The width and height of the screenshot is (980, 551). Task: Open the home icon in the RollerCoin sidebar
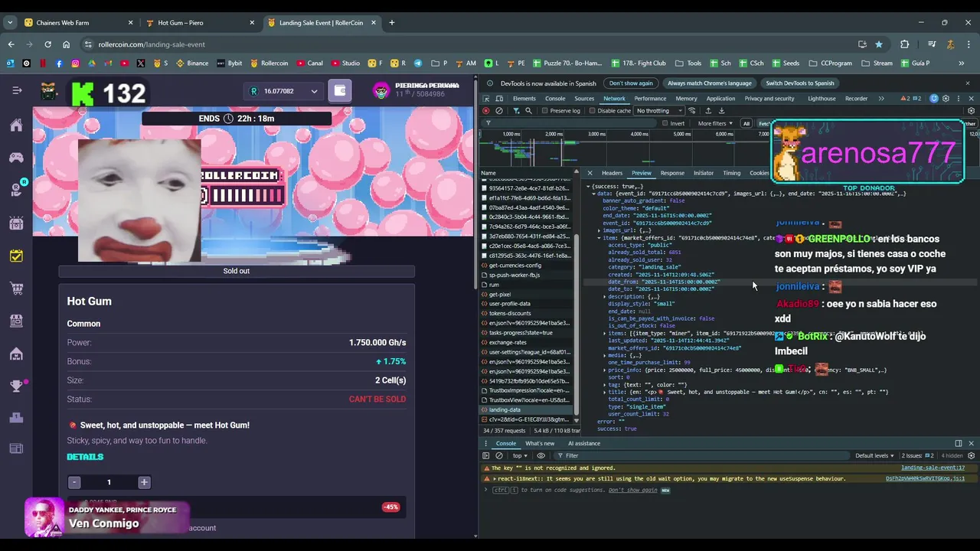[x=16, y=125]
